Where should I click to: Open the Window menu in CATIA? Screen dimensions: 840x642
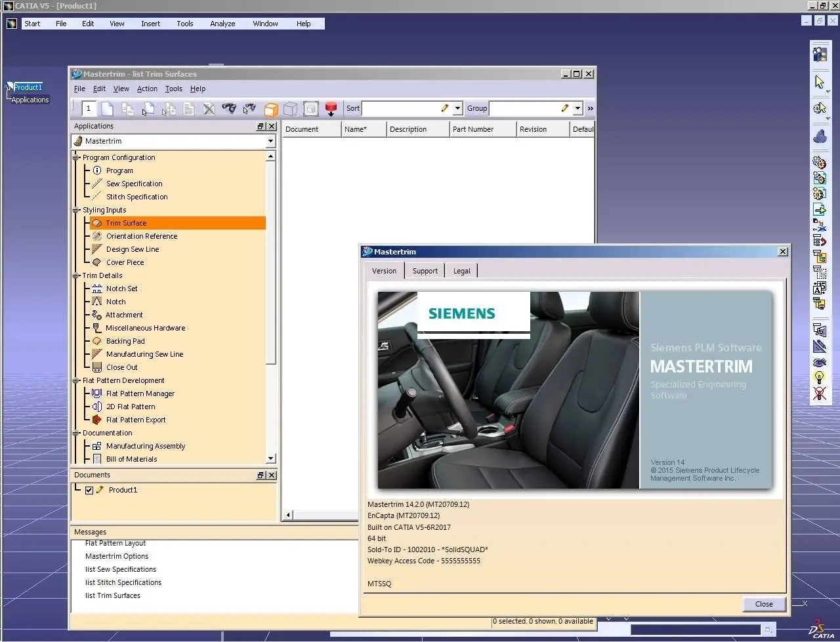[265, 24]
